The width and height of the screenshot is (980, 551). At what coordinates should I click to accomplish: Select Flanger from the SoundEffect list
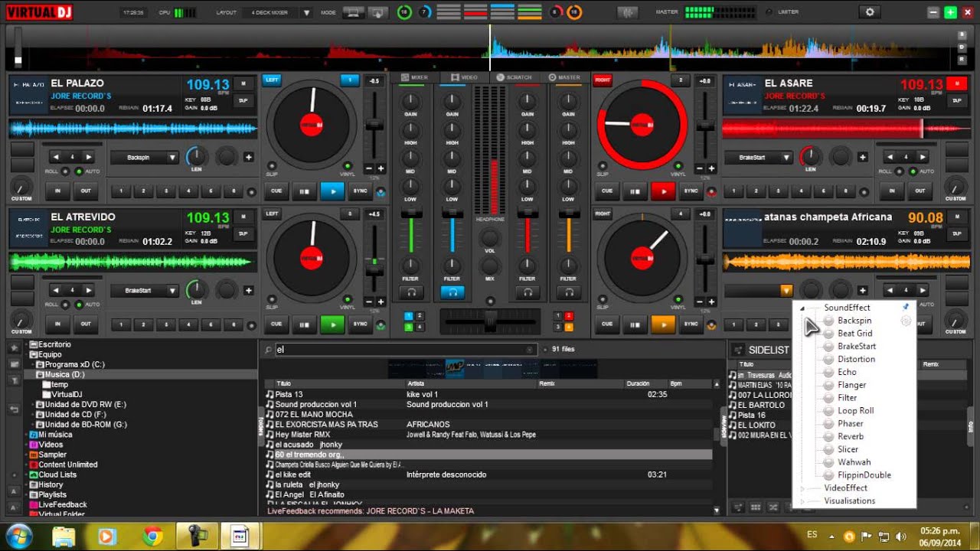[852, 385]
